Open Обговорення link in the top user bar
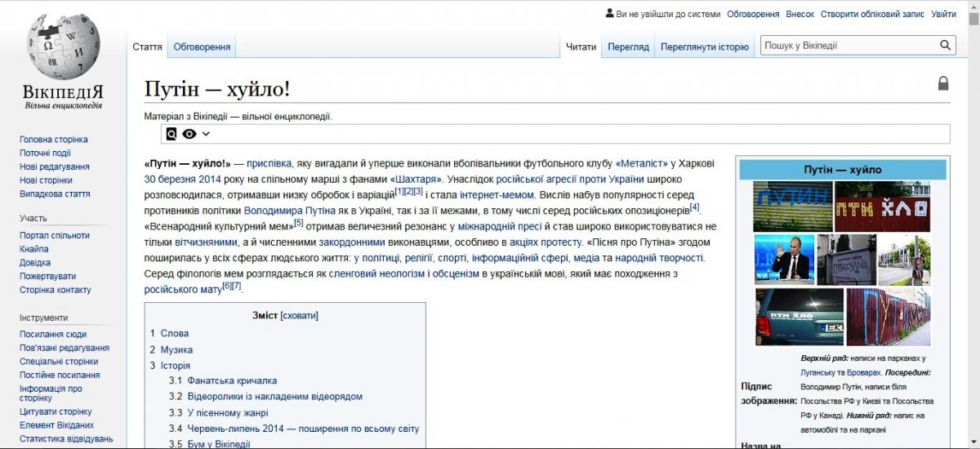The height and width of the screenshot is (449, 980). [753, 14]
